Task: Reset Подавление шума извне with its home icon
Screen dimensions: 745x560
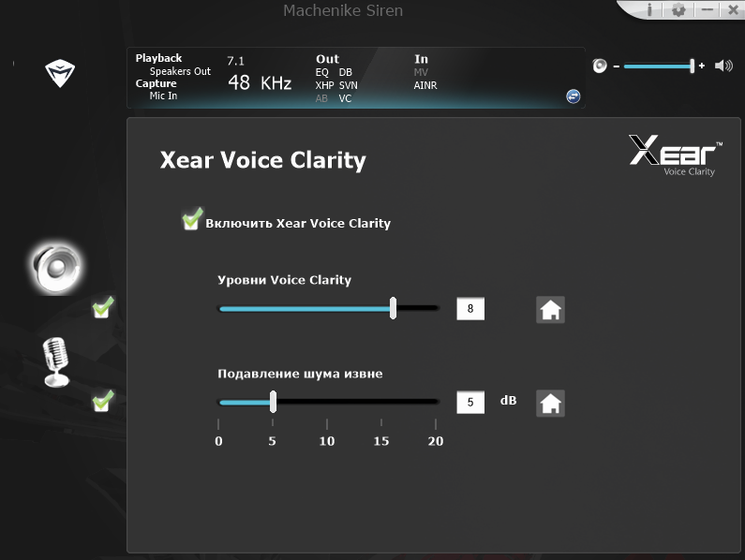Action: (550, 404)
